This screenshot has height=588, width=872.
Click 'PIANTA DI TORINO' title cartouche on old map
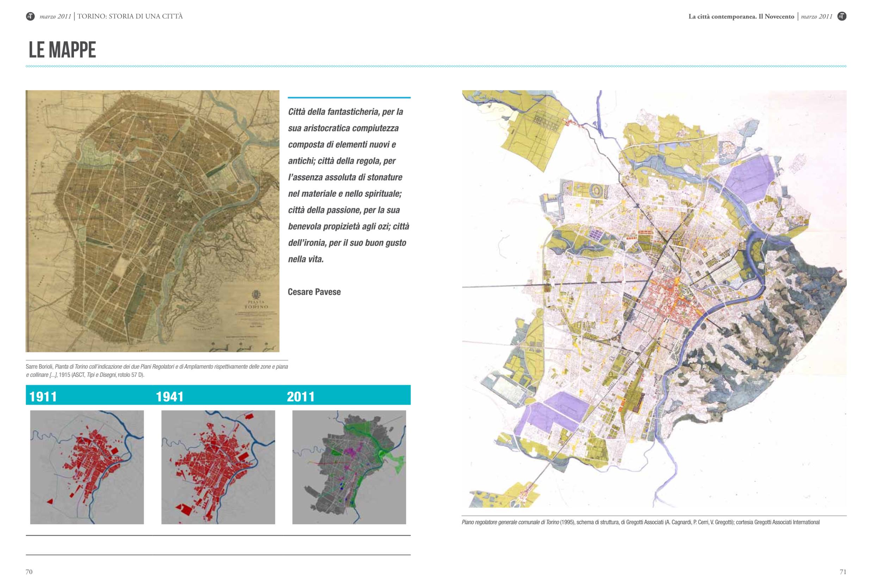coord(256,304)
